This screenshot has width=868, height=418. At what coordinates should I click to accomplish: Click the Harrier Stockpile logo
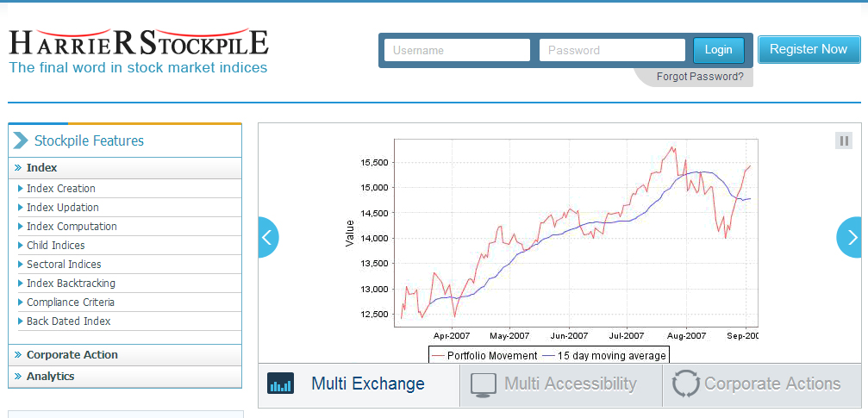pyautogui.click(x=139, y=42)
